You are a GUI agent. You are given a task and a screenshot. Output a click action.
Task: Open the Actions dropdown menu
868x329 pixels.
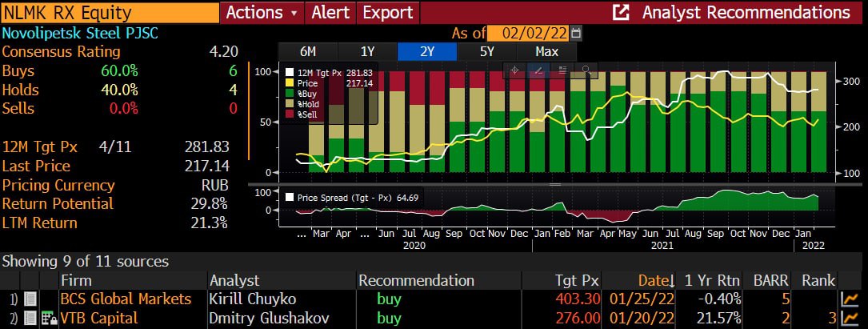pos(262,12)
